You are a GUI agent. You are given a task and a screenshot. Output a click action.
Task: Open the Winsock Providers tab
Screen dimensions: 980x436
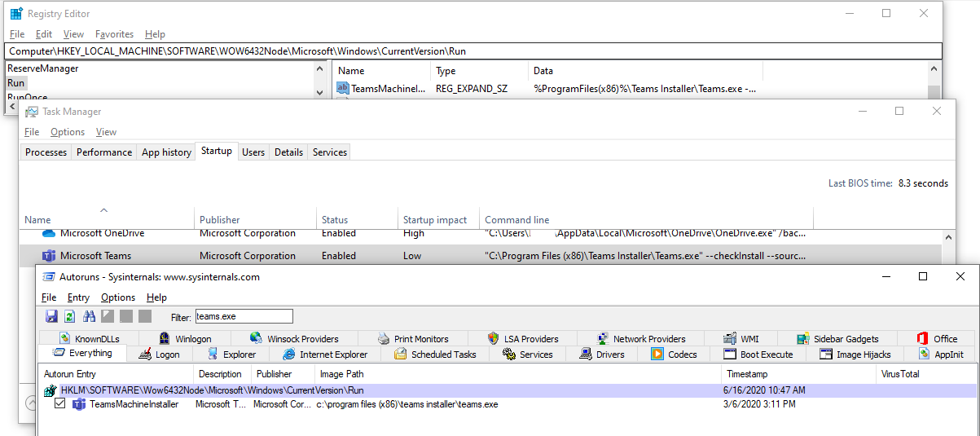click(x=294, y=338)
